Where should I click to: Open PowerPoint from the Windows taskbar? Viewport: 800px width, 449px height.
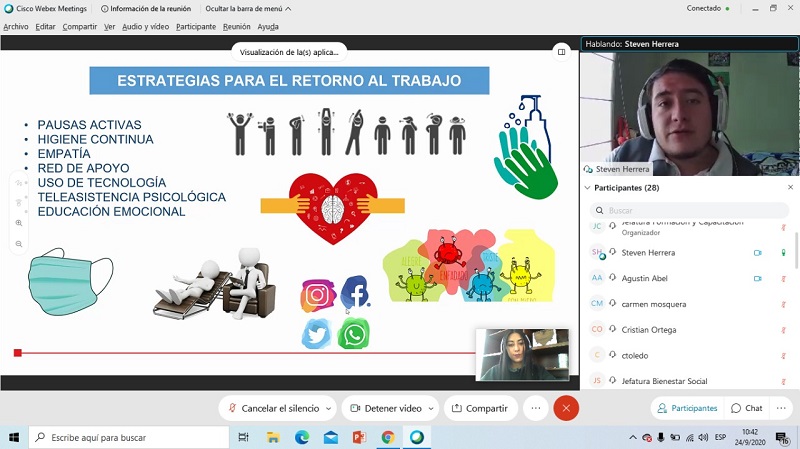[359, 437]
